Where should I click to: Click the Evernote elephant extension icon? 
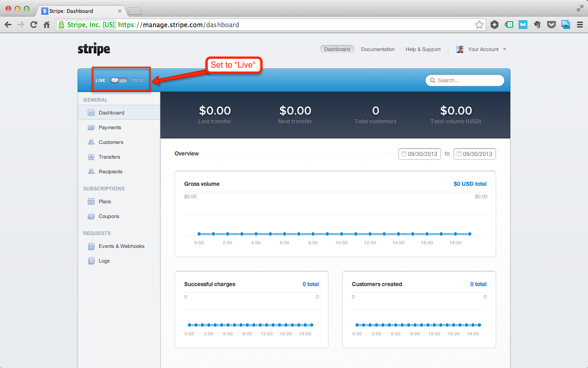(x=537, y=25)
